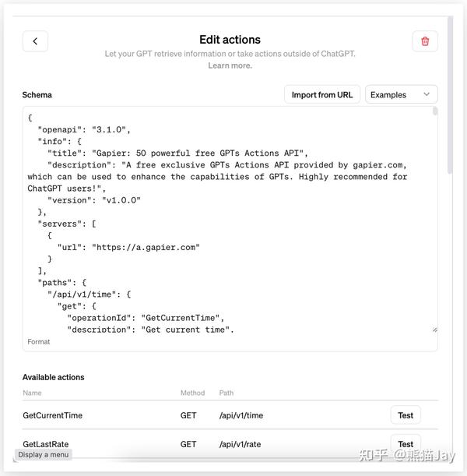The height and width of the screenshot is (476, 467).
Task: Click Format below the schema editor
Action: point(39,342)
